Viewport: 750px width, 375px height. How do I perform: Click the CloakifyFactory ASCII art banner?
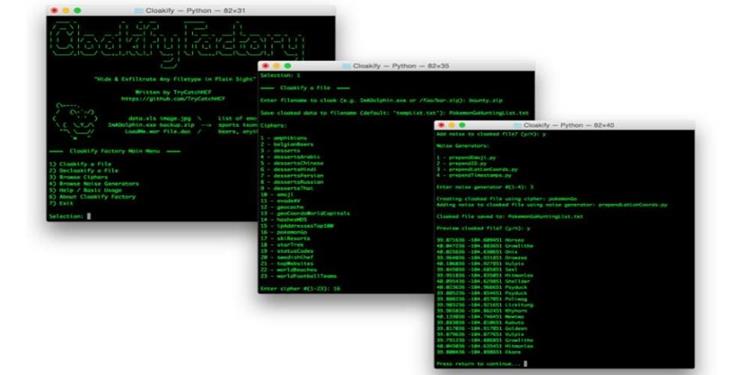pos(177,44)
